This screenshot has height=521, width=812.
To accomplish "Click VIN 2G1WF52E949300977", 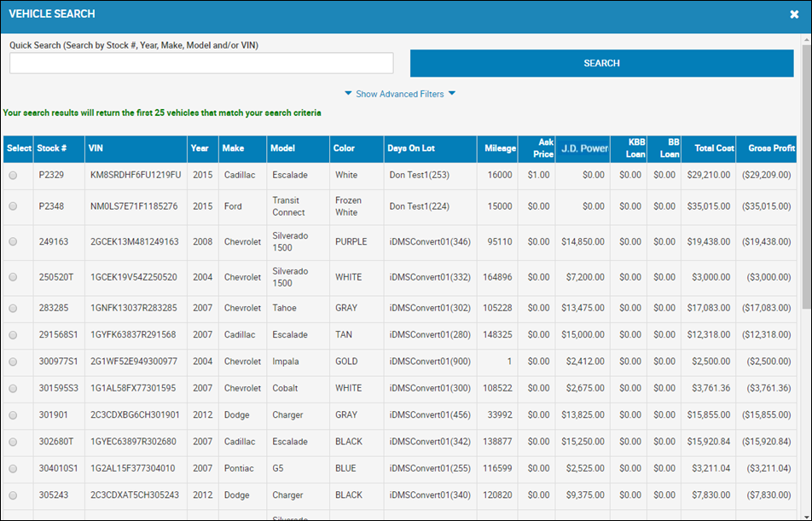I will point(134,362).
